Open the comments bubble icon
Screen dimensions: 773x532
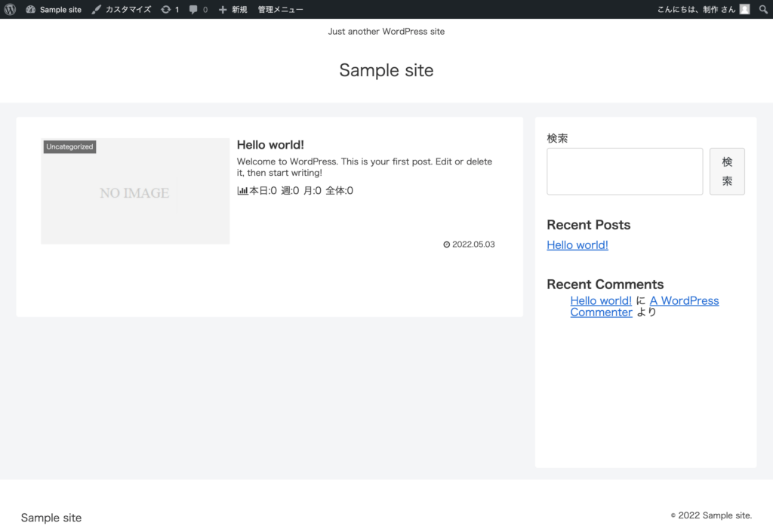(x=193, y=9)
